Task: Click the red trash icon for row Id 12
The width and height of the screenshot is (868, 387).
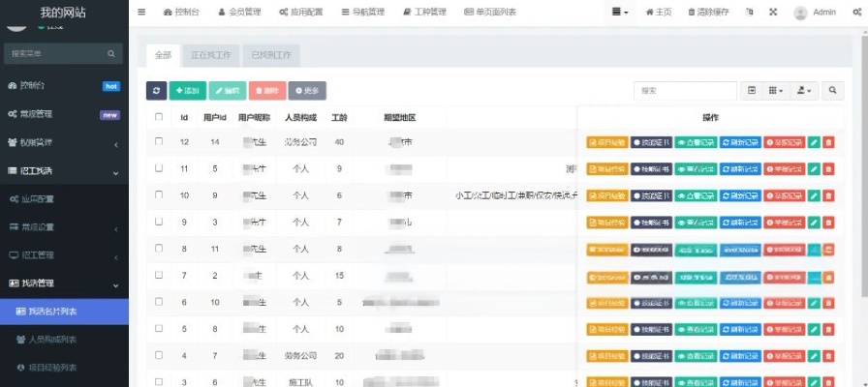Action: click(828, 142)
